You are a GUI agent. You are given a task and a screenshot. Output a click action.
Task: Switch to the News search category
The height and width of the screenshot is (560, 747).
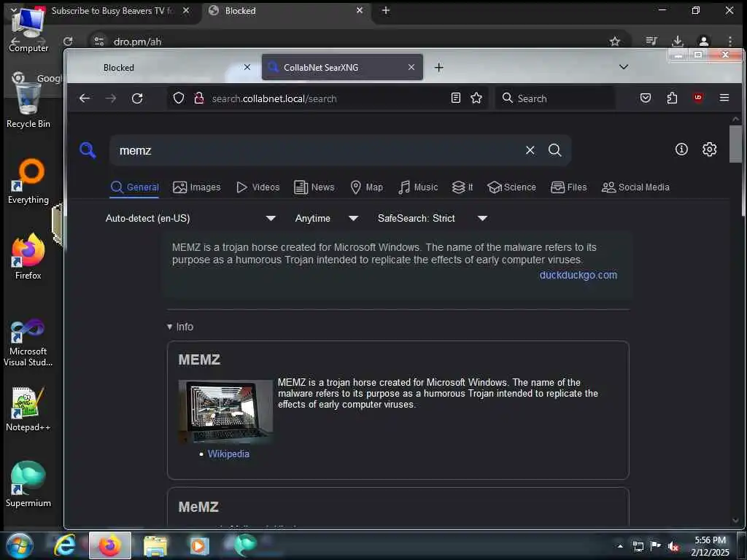point(314,187)
